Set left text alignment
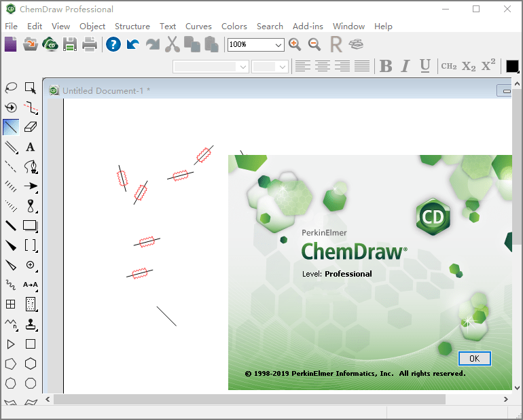Viewport: 523px width, 420px height. 302,66
